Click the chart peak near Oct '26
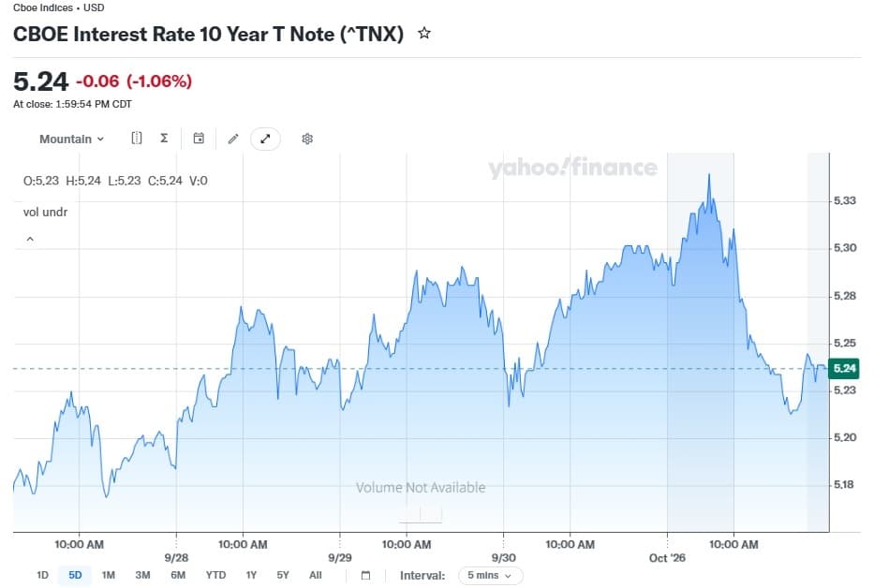Image resolution: width=874 pixels, height=588 pixels. click(x=709, y=175)
